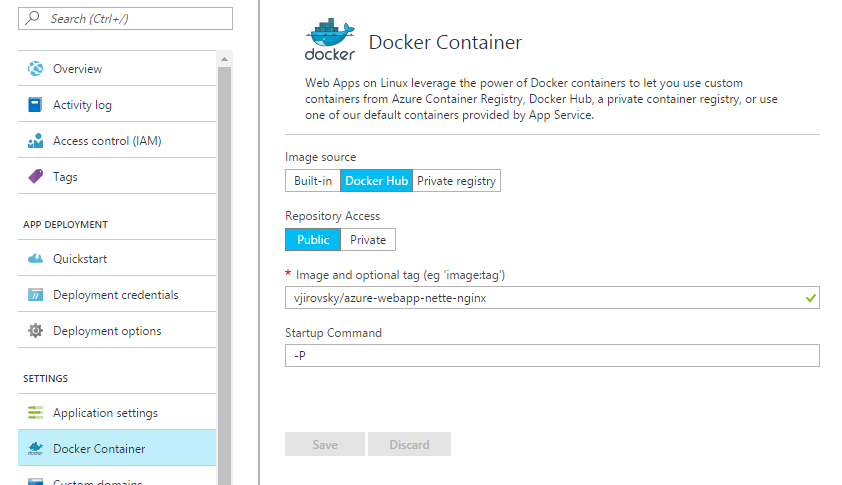
Task: Click the Deployment options gear icon
Action: 35,330
